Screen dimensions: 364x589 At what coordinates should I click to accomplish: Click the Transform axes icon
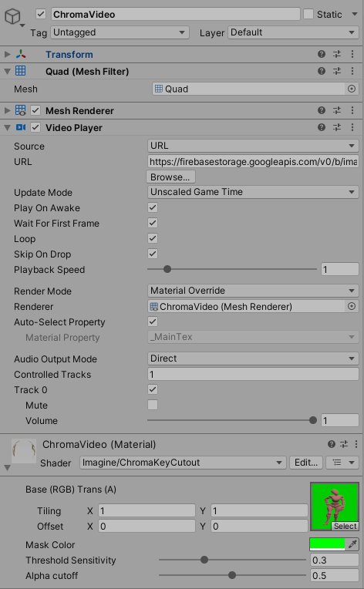21,54
